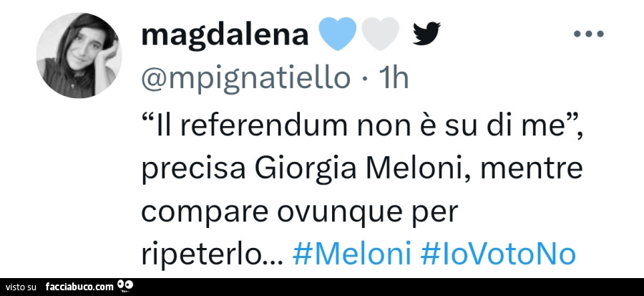The width and height of the screenshot is (644, 296).
Task: Click the facciabuco eyes logo
Action: pos(126,287)
